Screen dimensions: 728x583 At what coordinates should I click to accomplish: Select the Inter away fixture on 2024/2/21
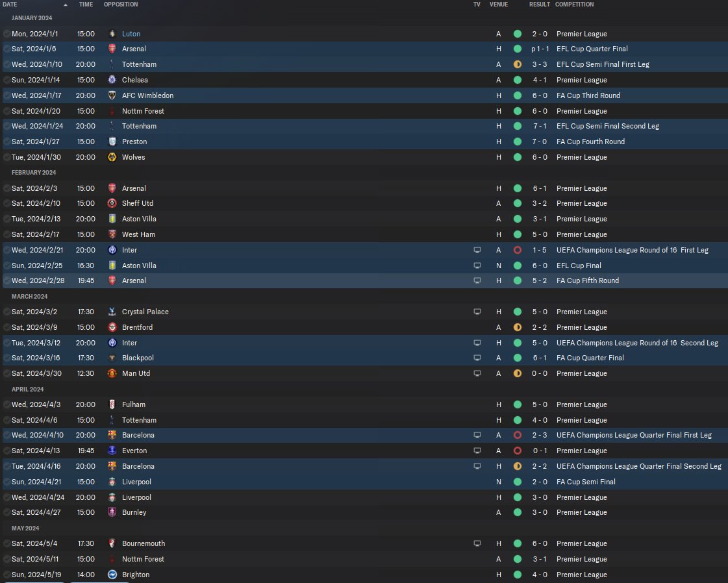coord(364,250)
